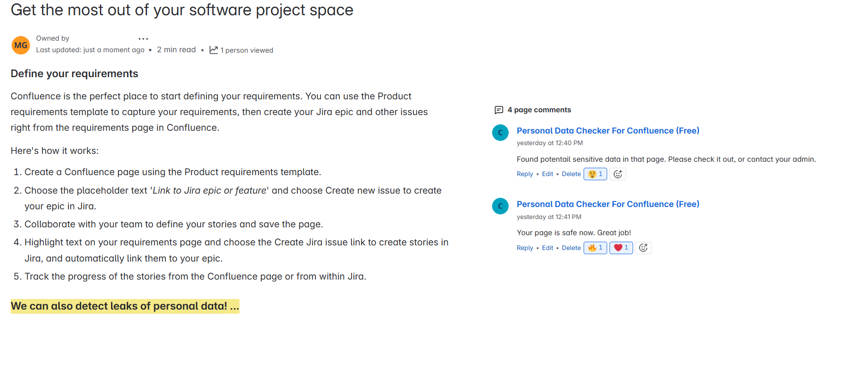Click the 'Owned by' label
The width and height of the screenshot is (868, 378).
click(53, 38)
